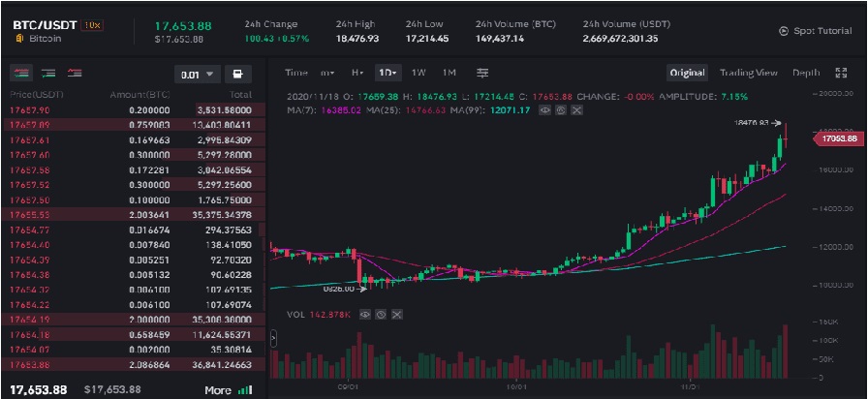
Task: Click the green 24h Change value +0.57%
Action: click(292, 39)
